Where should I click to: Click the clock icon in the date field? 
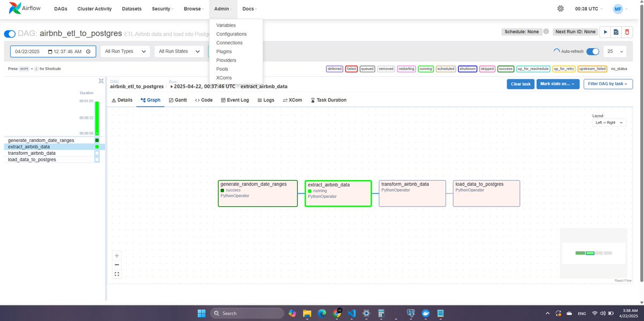pos(89,51)
